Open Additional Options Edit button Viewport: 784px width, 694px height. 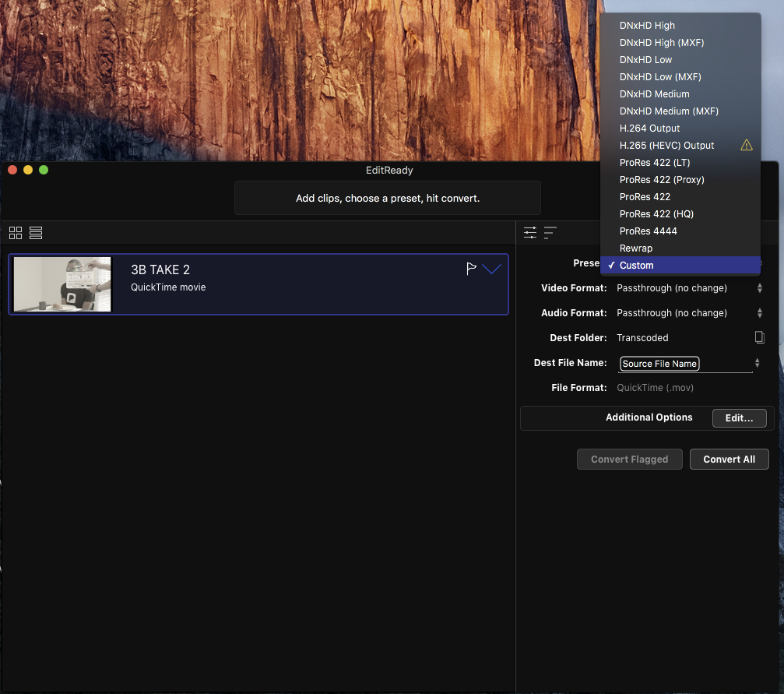(x=739, y=417)
